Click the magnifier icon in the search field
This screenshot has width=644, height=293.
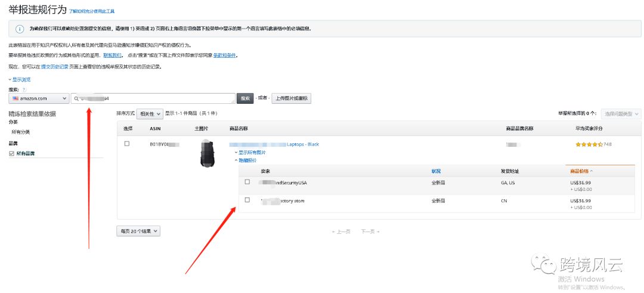click(76, 98)
